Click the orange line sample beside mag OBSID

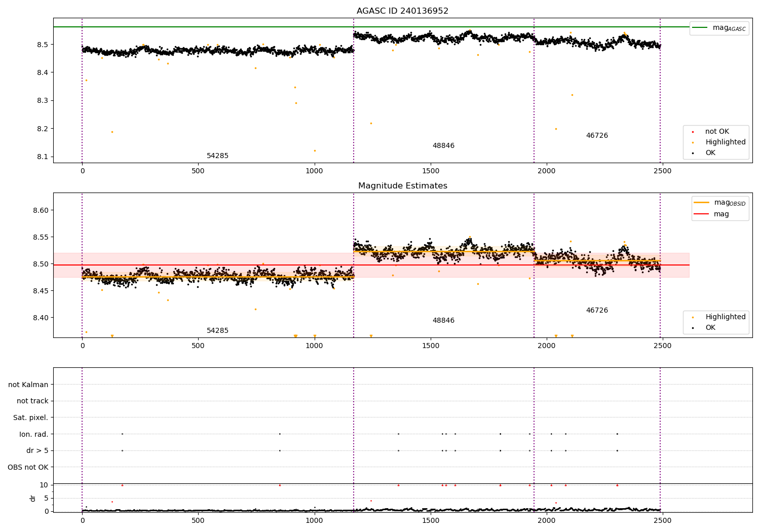tap(702, 203)
